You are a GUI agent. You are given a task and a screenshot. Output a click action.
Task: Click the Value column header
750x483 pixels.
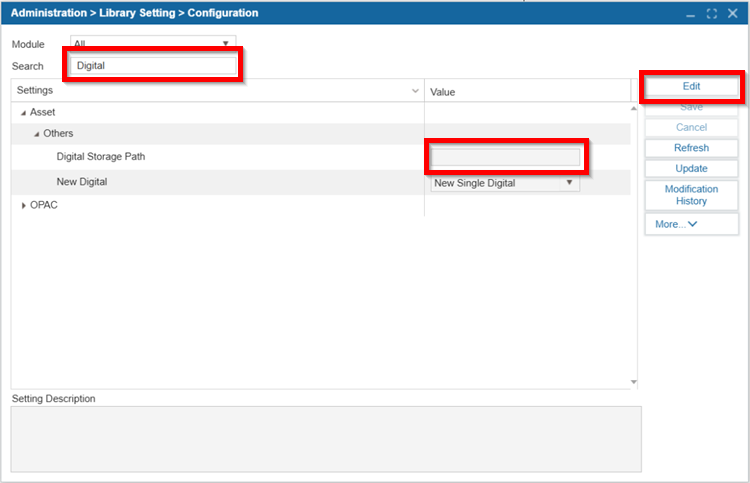[527, 91]
